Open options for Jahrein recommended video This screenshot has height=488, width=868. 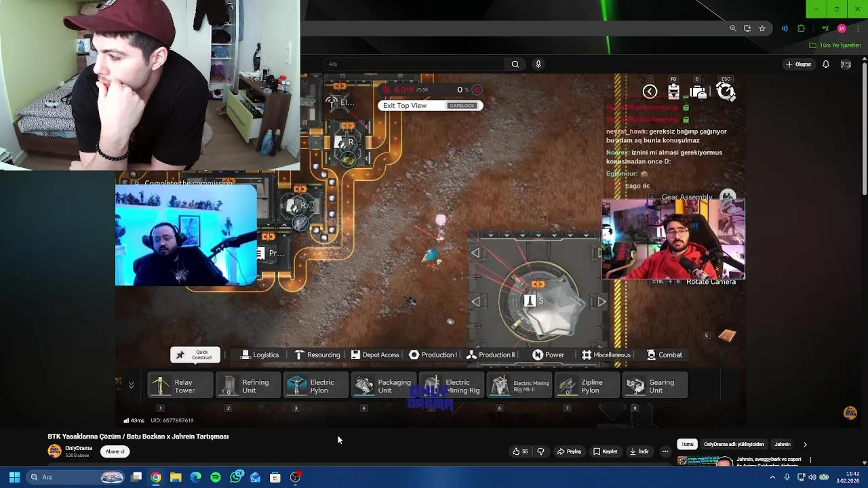[810, 460]
